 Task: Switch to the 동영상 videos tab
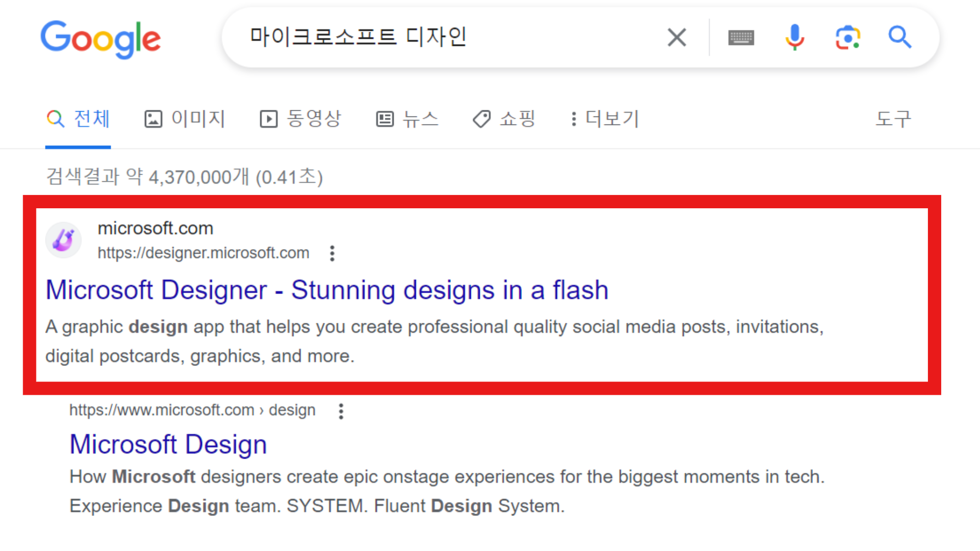(x=300, y=119)
